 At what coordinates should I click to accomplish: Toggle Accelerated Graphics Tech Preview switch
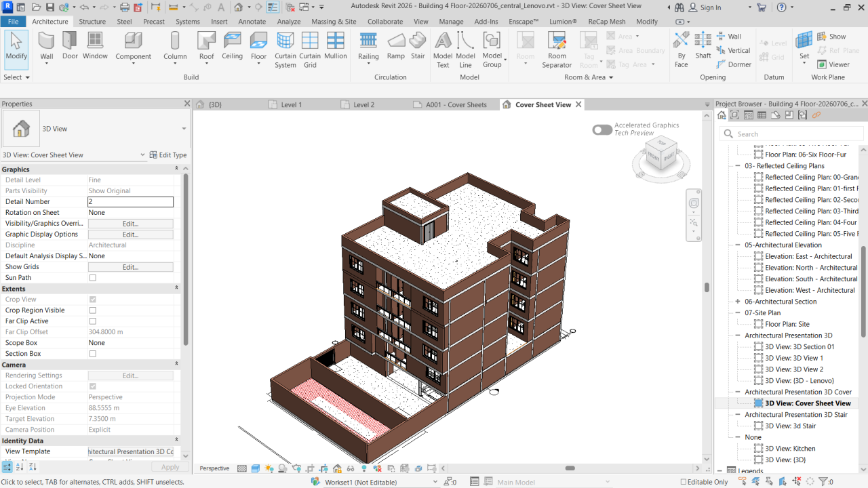tap(602, 129)
